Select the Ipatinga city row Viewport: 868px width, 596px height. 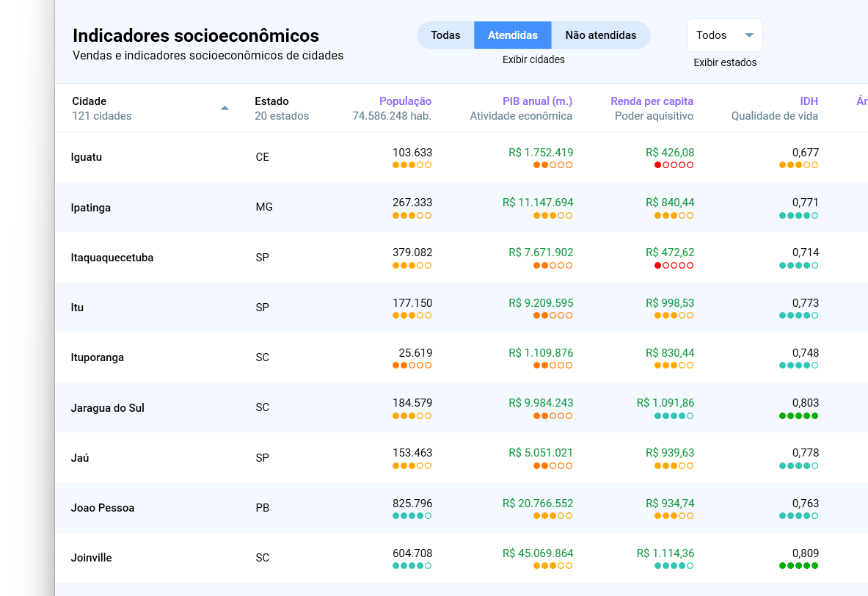462,207
